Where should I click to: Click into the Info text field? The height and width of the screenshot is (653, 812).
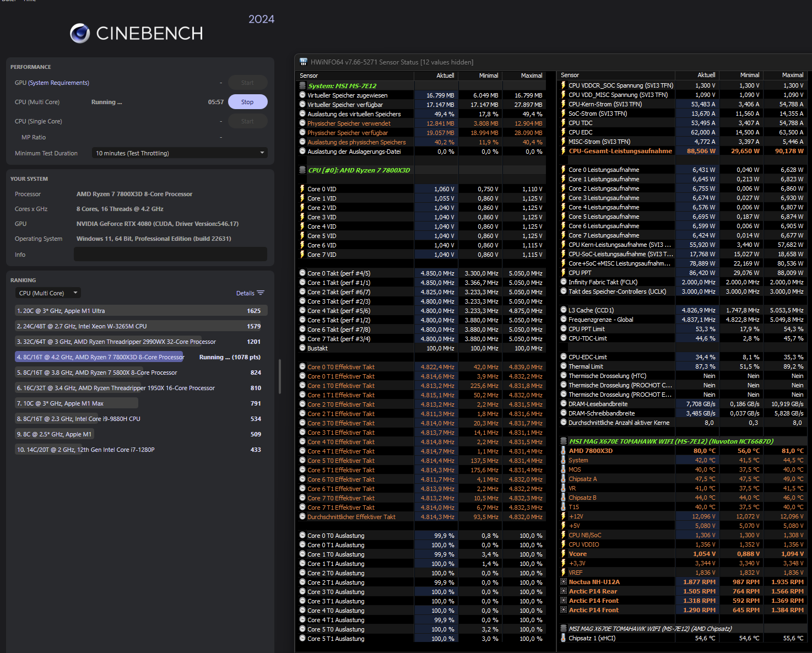pyautogui.click(x=170, y=254)
